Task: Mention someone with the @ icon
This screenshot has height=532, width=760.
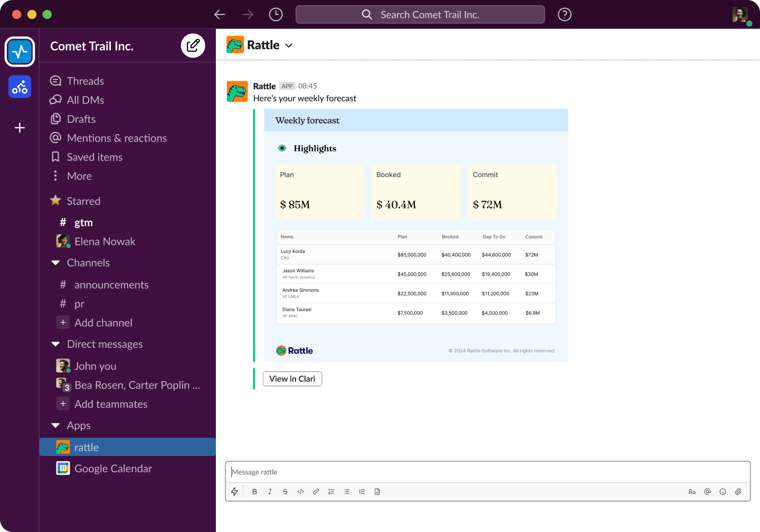Action: tap(707, 491)
